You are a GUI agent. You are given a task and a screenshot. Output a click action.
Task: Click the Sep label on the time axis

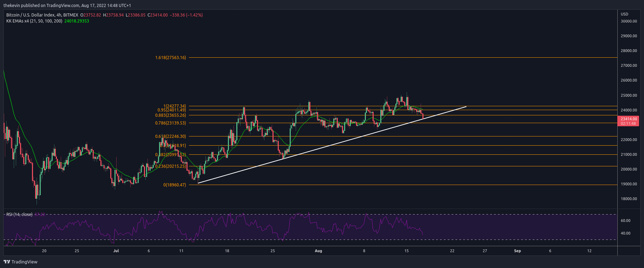[x=517, y=251]
